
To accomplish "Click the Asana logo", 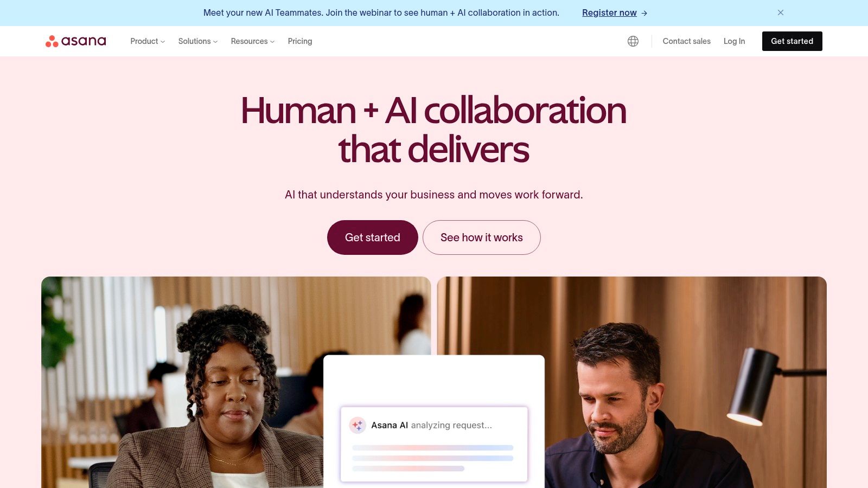I will 76,41.
